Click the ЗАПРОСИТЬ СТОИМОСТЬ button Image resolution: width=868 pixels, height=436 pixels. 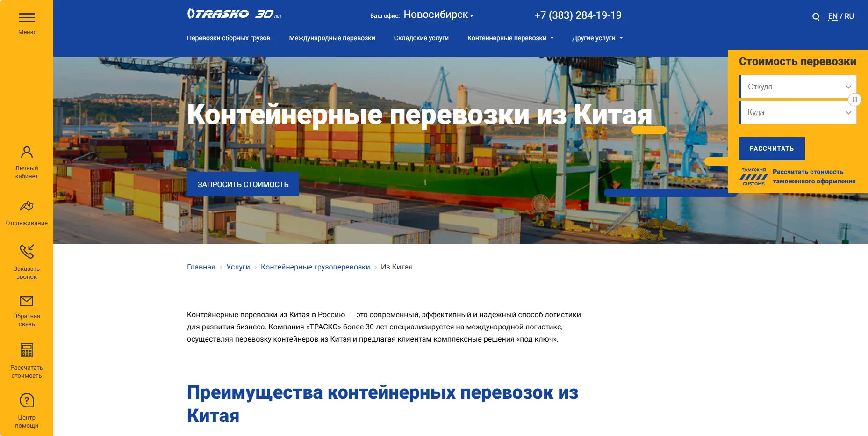[x=243, y=184]
